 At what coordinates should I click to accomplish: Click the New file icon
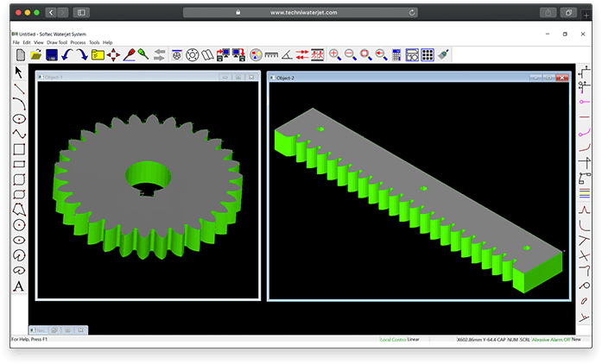[20, 54]
